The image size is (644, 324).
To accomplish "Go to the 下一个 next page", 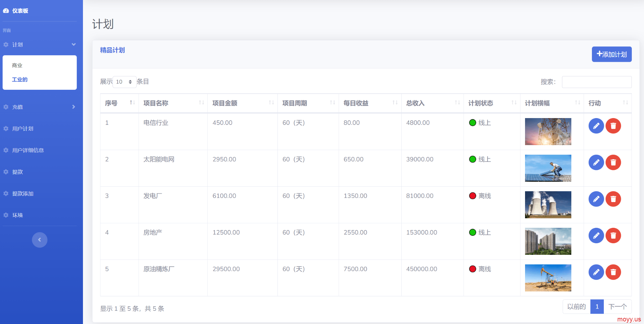I will coord(618,307).
